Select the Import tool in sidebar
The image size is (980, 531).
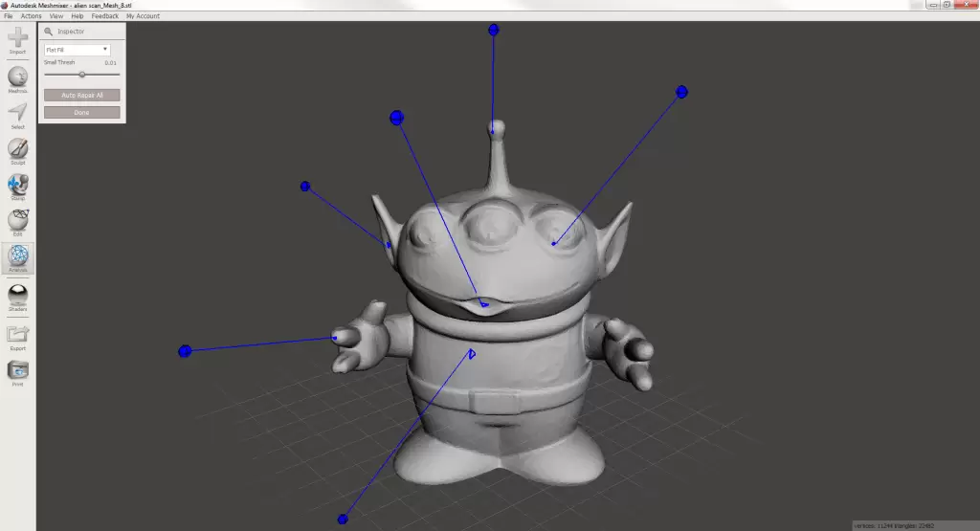pos(17,40)
